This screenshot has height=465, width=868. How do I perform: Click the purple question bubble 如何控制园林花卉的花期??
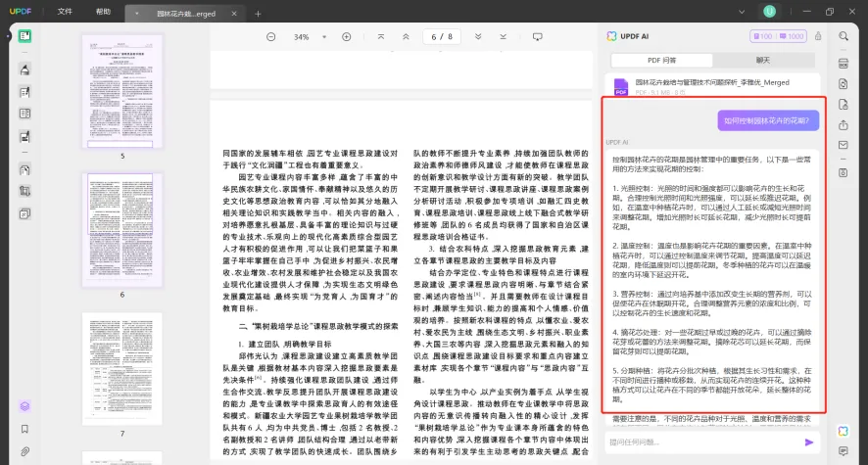768,120
